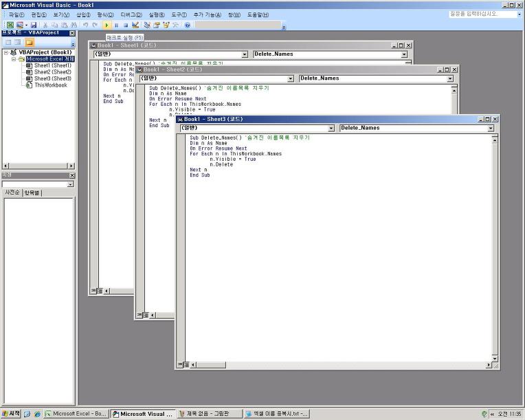Click the Save icon in the toolbar
The image size is (525, 420).
coord(34,25)
